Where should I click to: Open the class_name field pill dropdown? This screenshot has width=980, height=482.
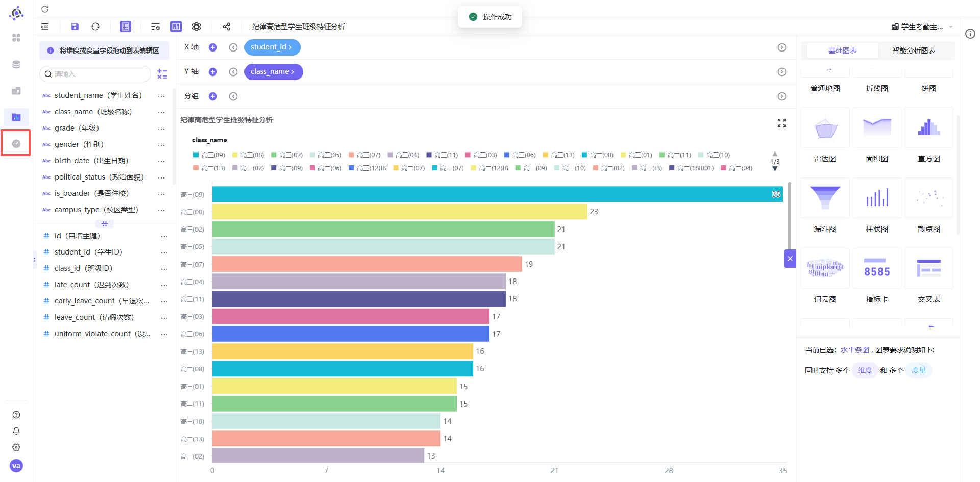point(274,72)
